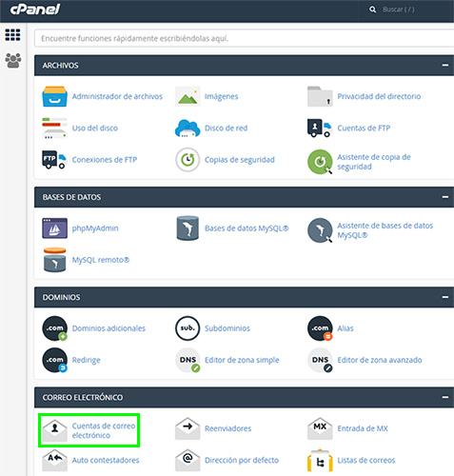Open the Asistente de bases de datos MySQL® link

pyautogui.click(x=385, y=230)
